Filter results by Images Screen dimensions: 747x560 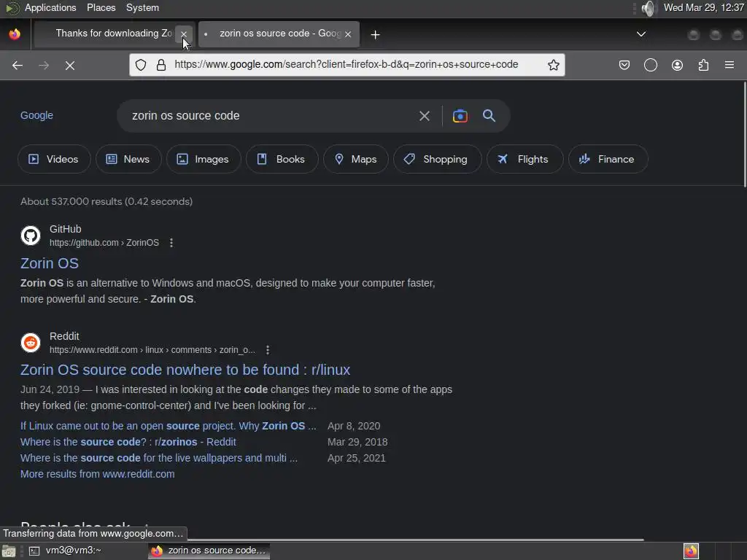click(204, 159)
